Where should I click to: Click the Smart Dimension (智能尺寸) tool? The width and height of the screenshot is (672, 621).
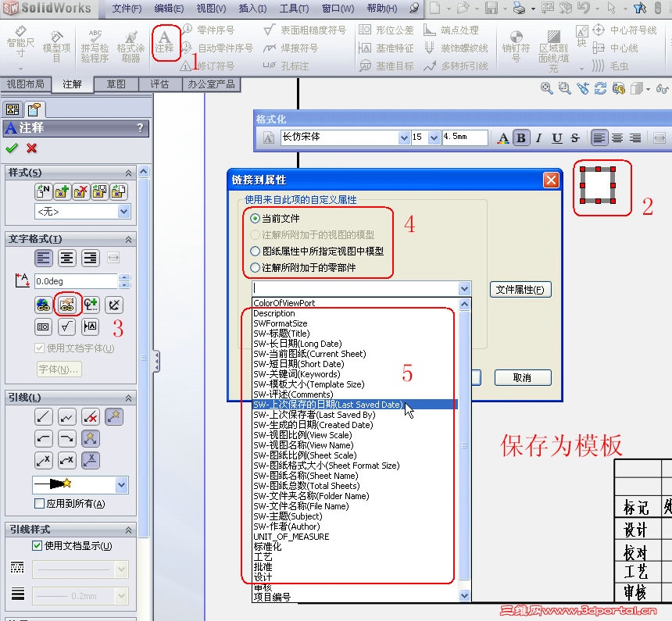click(x=20, y=42)
